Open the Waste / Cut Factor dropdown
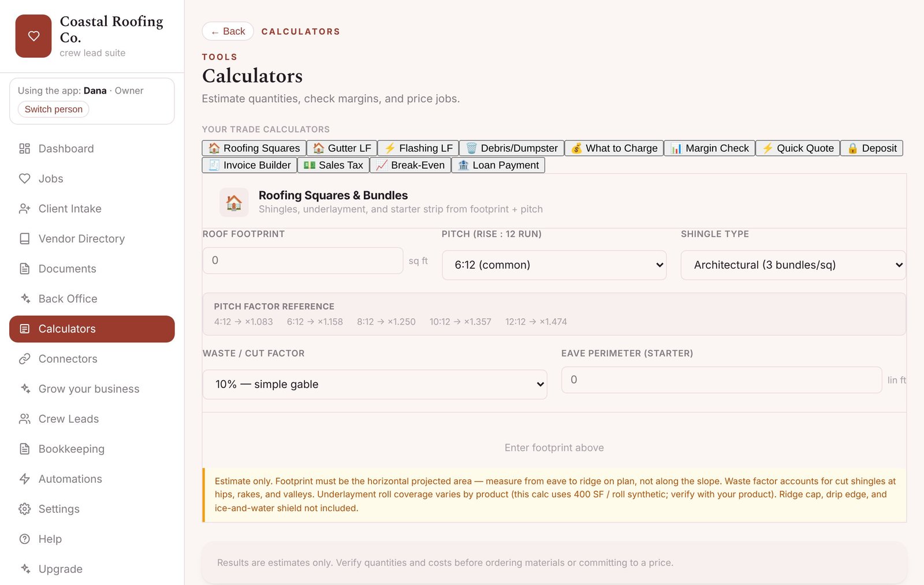This screenshot has width=924, height=585. pos(375,385)
